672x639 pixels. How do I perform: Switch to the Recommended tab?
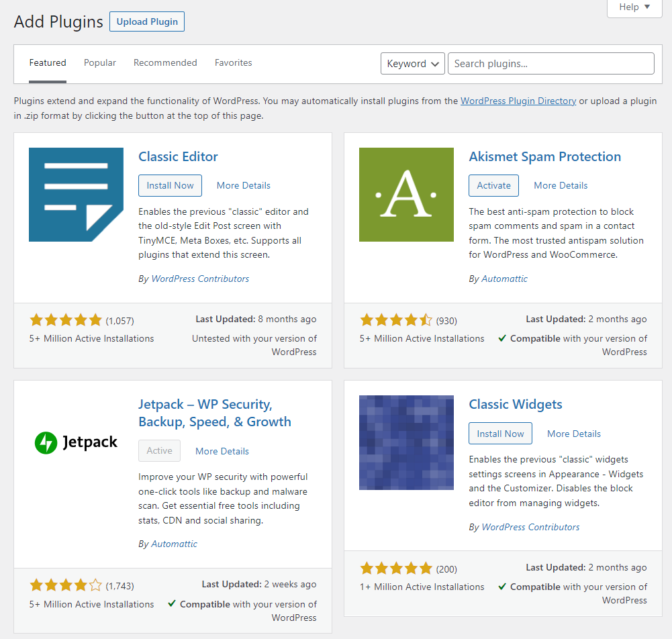[x=165, y=63]
